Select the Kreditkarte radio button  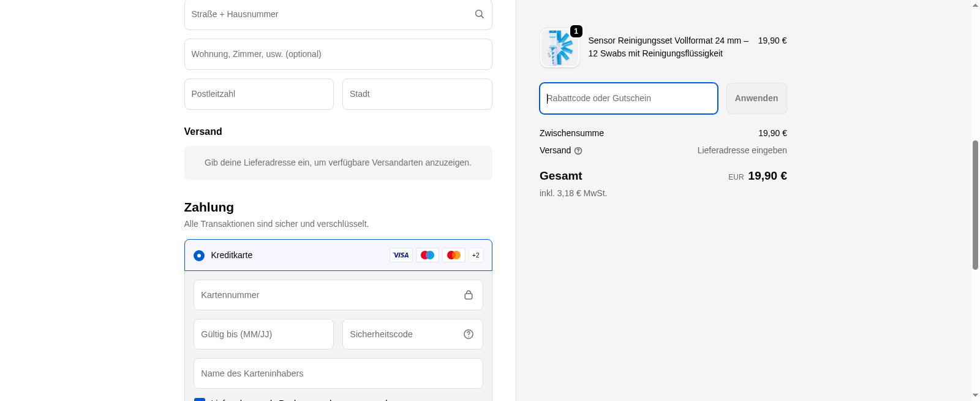[199, 256]
